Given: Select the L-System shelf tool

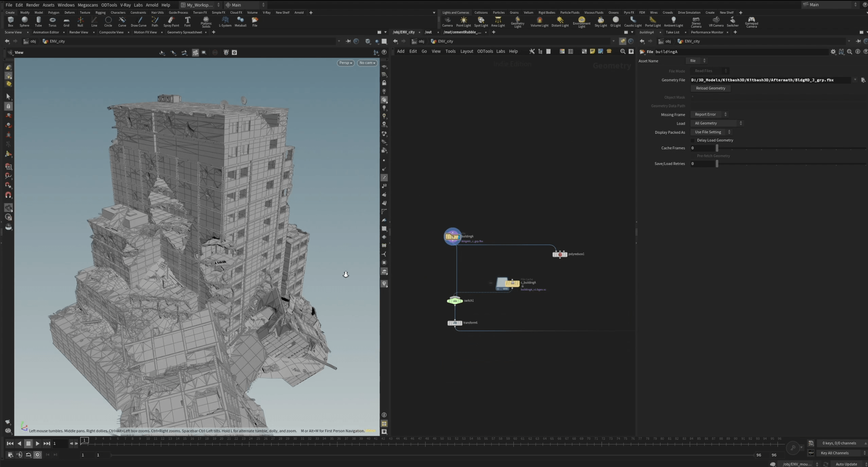Looking at the screenshot, I should pyautogui.click(x=225, y=21).
